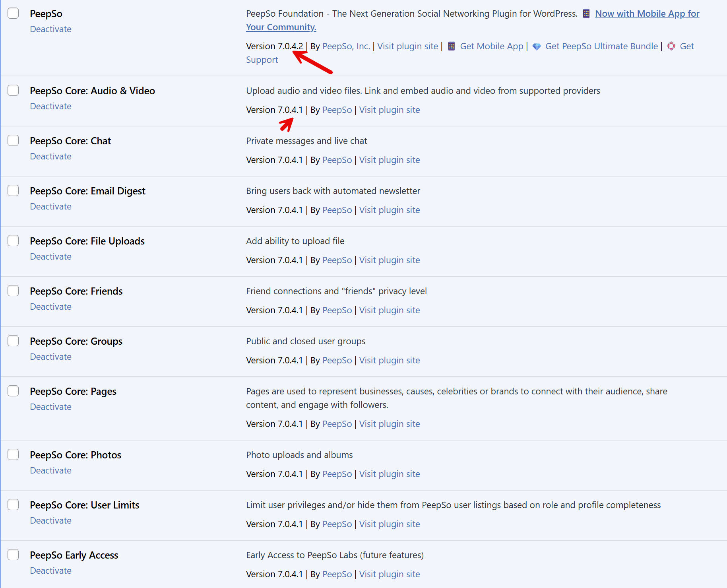727x588 pixels.
Task: Open the Get Mobile App link
Action: coord(491,46)
